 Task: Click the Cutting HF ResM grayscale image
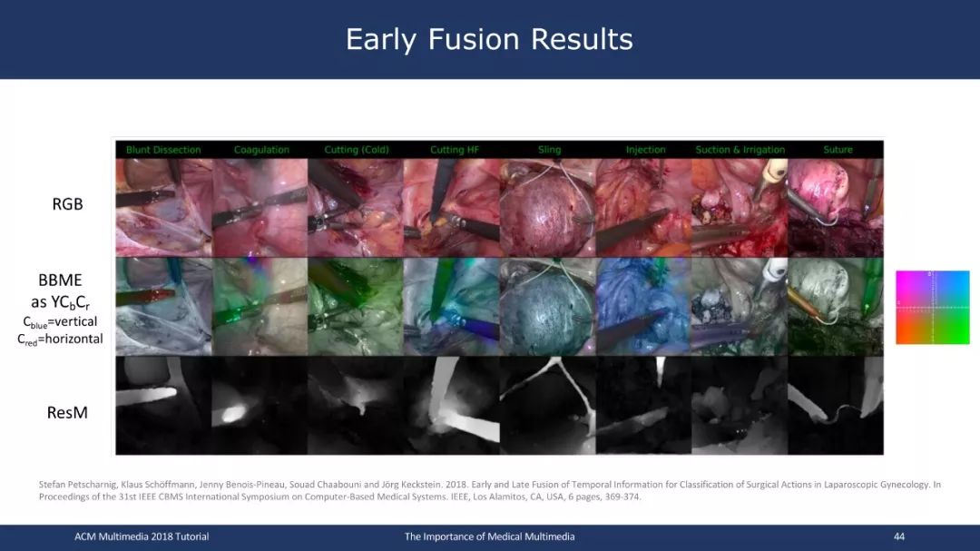click(x=452, y=405)
